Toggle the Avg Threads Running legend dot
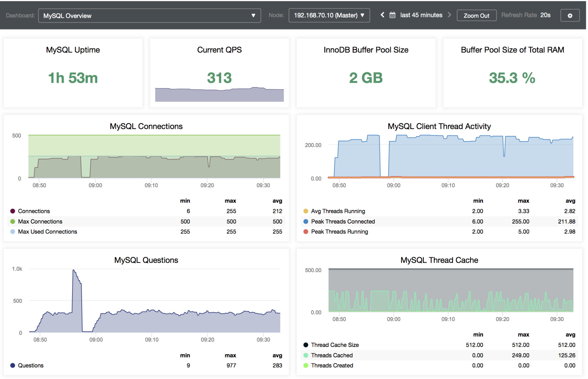 point(306,211)
